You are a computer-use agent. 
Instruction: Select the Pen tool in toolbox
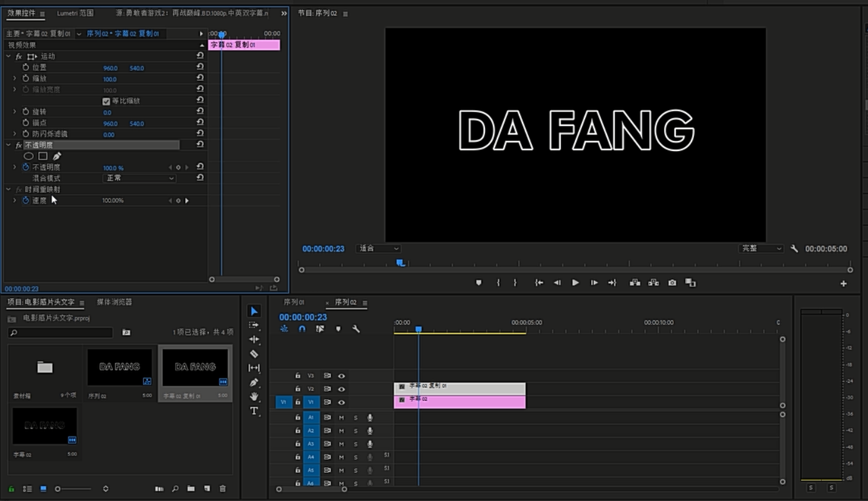[253, 383]
